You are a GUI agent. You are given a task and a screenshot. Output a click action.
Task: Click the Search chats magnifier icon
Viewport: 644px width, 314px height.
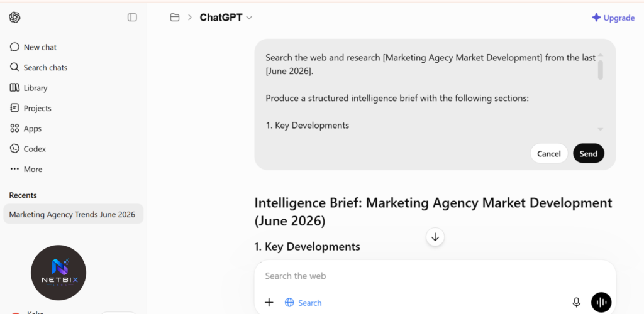pyautogui.click(x=15, y=67)
